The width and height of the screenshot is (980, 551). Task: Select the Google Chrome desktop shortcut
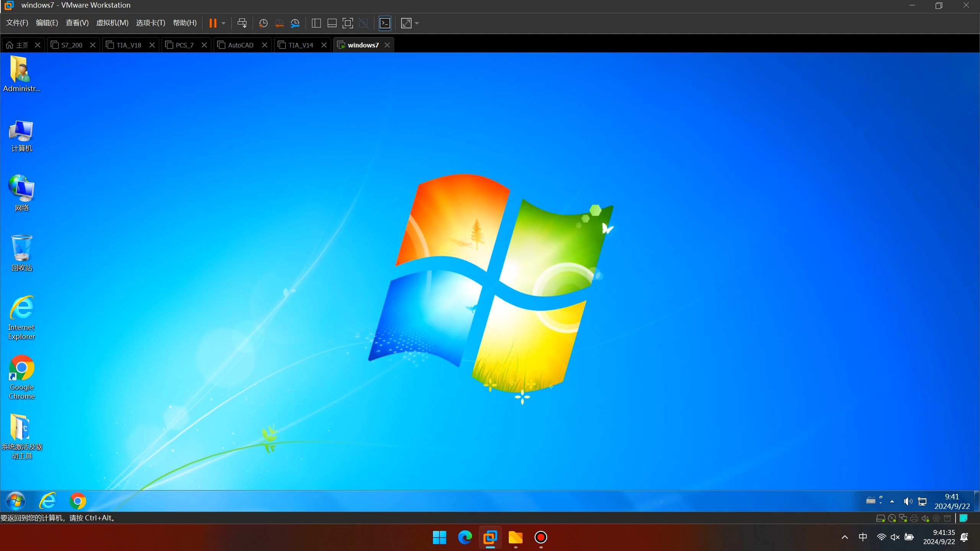tap(21, 377)
